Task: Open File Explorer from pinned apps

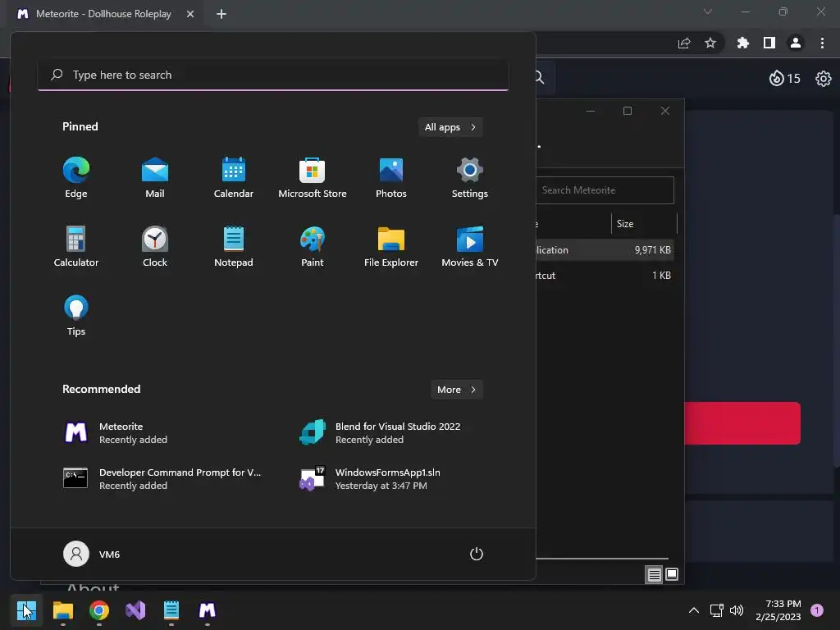Action: pos(391,246)
